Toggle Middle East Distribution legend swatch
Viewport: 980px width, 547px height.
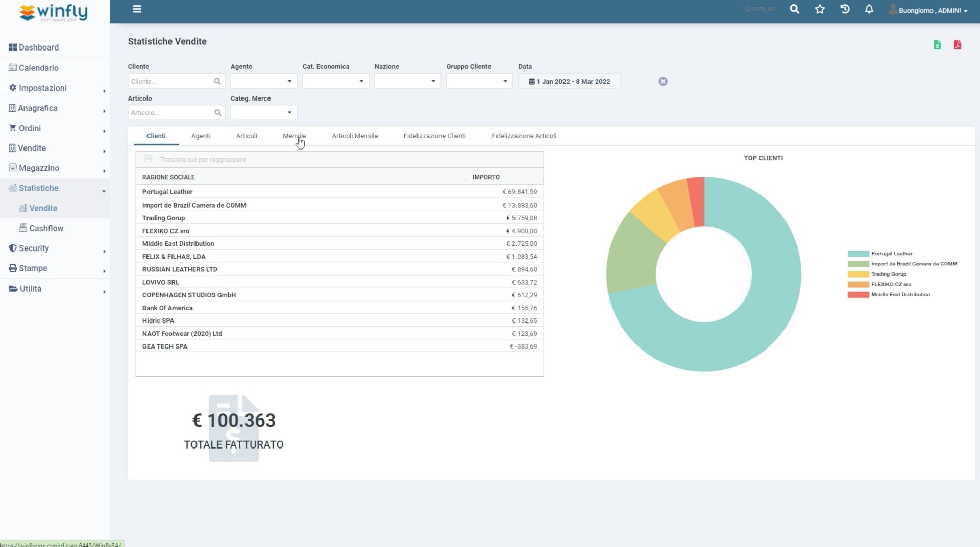tap(858, 295)
